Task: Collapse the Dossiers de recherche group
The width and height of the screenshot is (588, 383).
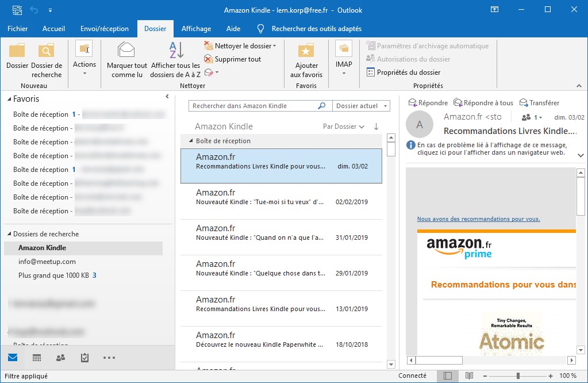Action: click(x=9, y=234)
